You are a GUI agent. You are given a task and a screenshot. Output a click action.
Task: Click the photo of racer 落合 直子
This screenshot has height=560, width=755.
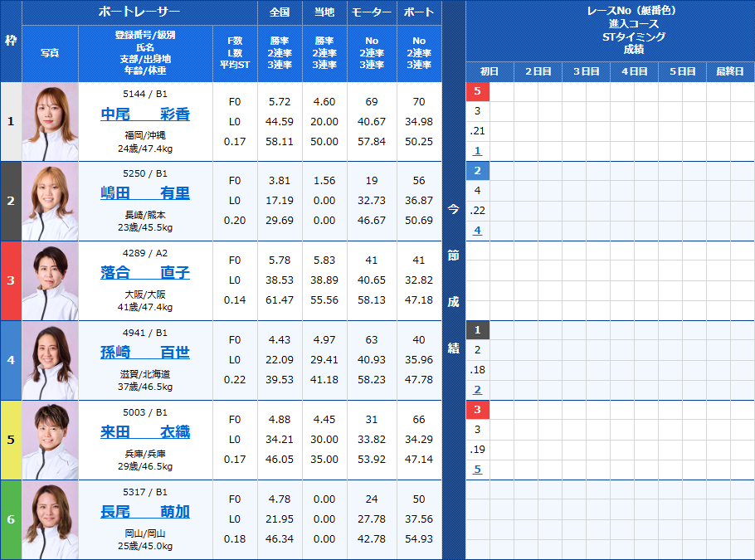tap(50, 280)
